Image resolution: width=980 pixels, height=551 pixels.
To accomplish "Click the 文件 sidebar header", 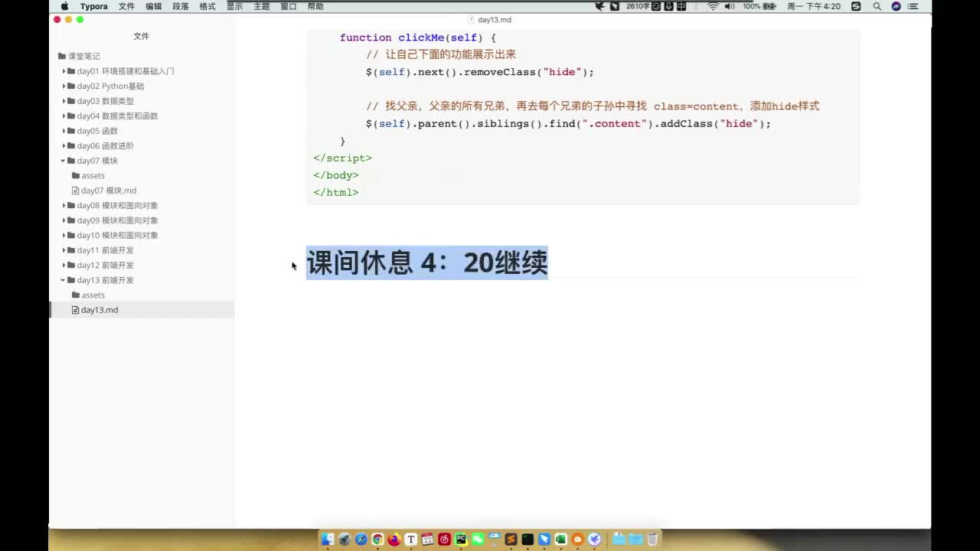I will coord(142,36).
